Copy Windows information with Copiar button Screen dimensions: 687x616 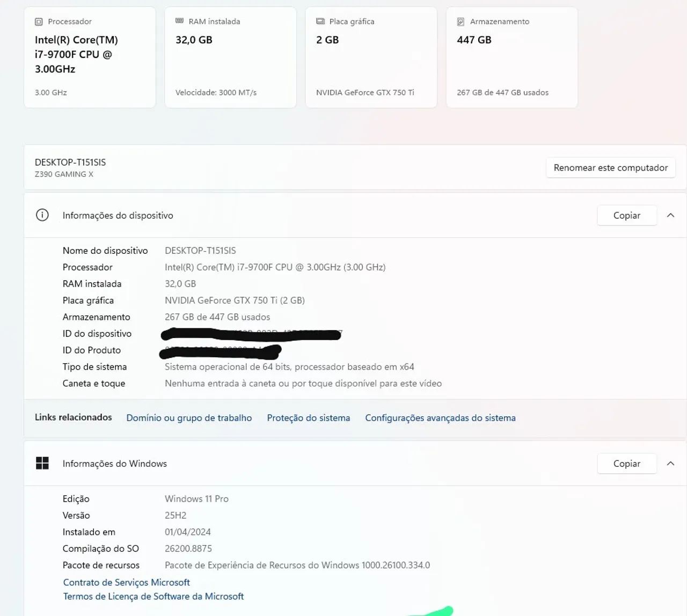[x=627, y=463]
